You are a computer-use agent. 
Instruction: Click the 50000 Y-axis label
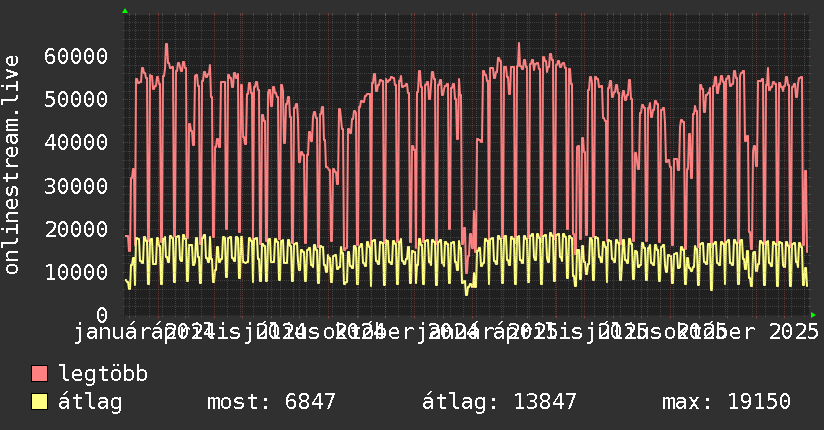(x=76, y=99)
